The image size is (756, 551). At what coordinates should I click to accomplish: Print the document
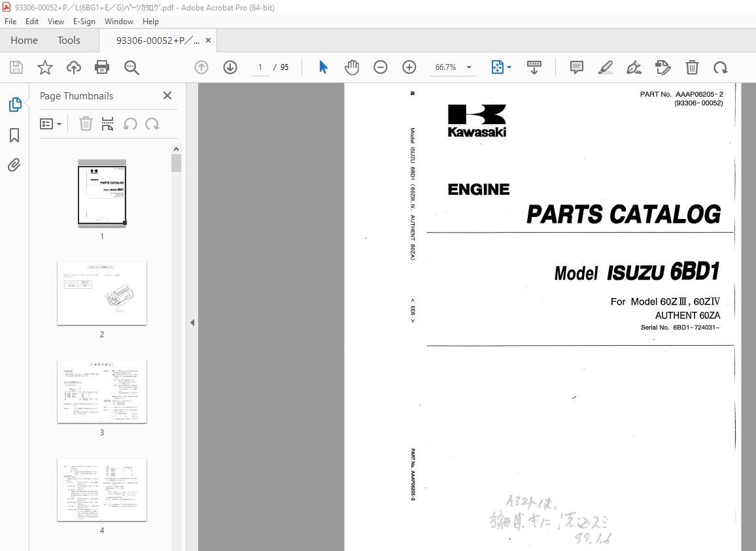102,67
